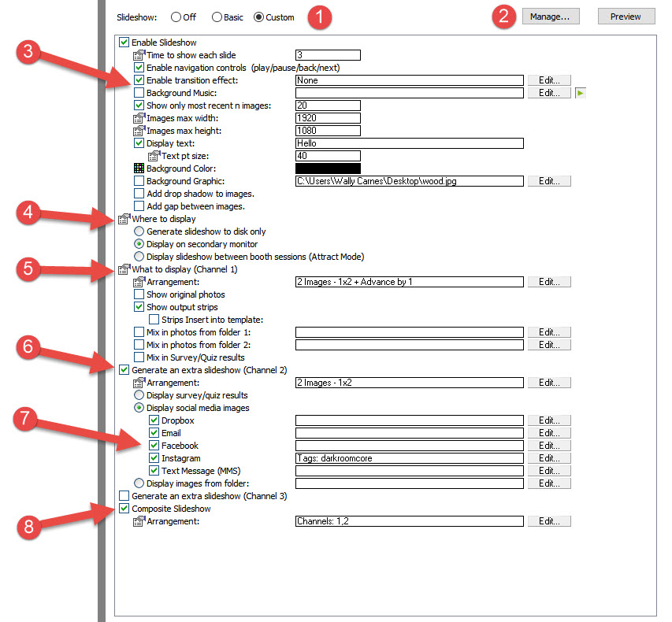Image resolution: width=672 pixels, height=622 pixels.
Task: Toggle the Facebook checkbox
Action: (x=154, y=446)
